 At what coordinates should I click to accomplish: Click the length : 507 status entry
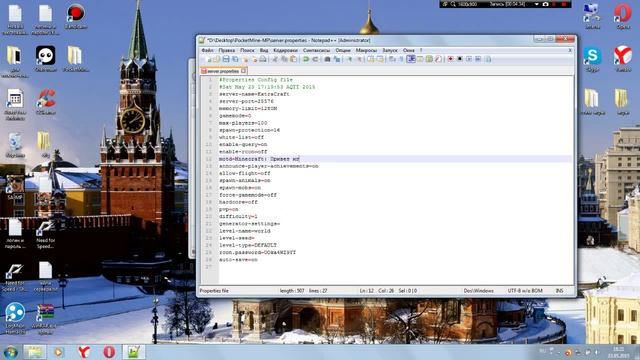pyautogui.click(x=292, y=291)
